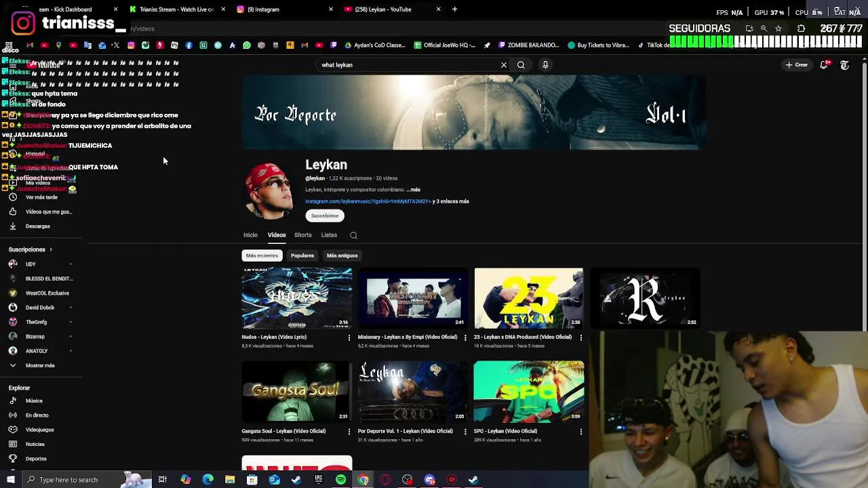868x488 pixels.
Task: Open Instagram bookmark in bookmarks bar
Action: [x=131, y=45]
